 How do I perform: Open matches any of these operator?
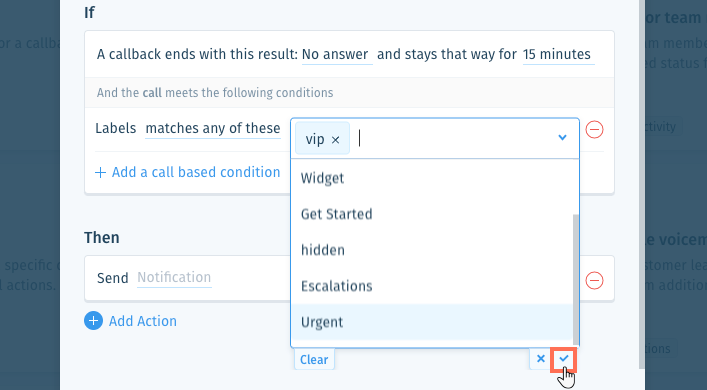(x=213, y=129)
